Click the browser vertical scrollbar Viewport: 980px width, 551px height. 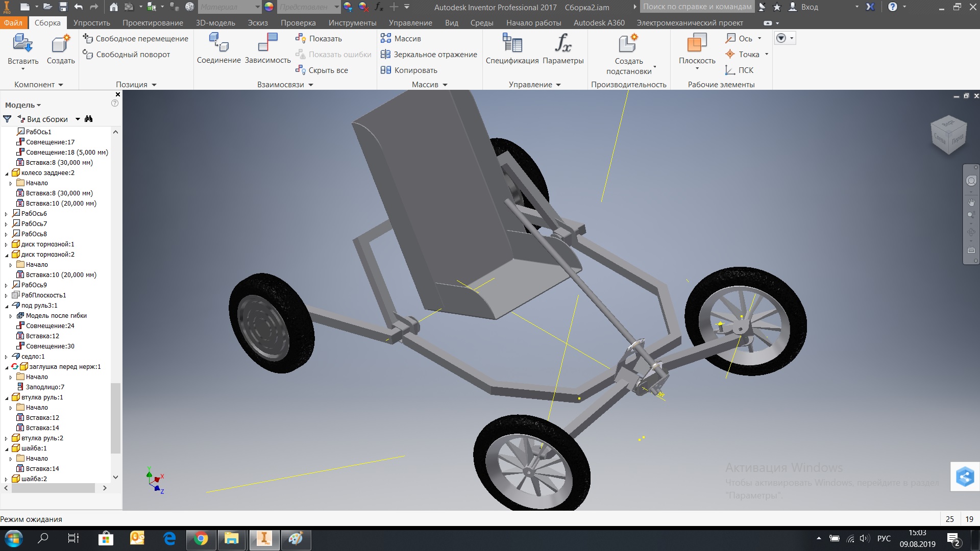(x=115, y=418)
